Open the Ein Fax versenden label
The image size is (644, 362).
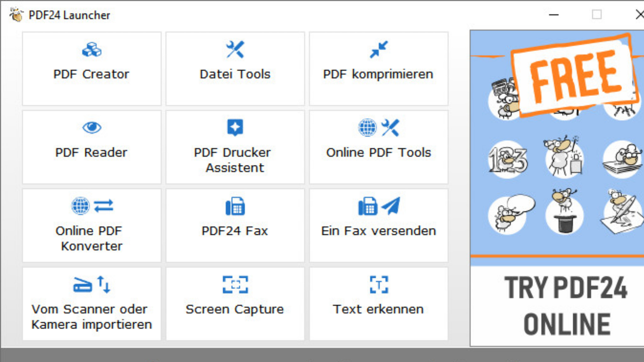click(379, 231)
